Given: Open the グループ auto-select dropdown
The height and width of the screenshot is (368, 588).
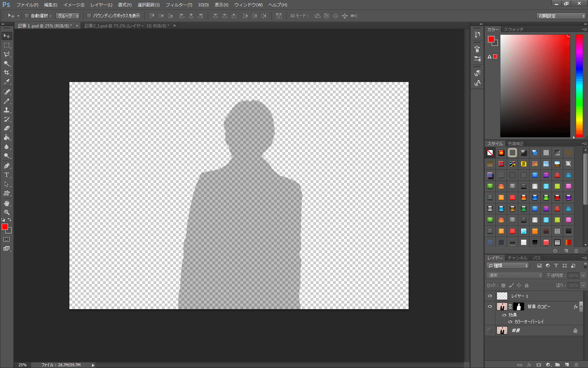Looking at the screenshot, I should pos(68,16).
